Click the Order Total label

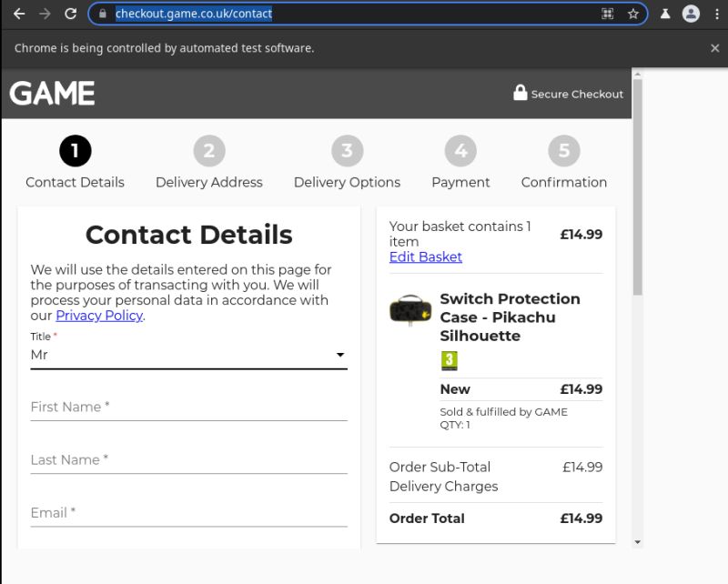(427, 519)
